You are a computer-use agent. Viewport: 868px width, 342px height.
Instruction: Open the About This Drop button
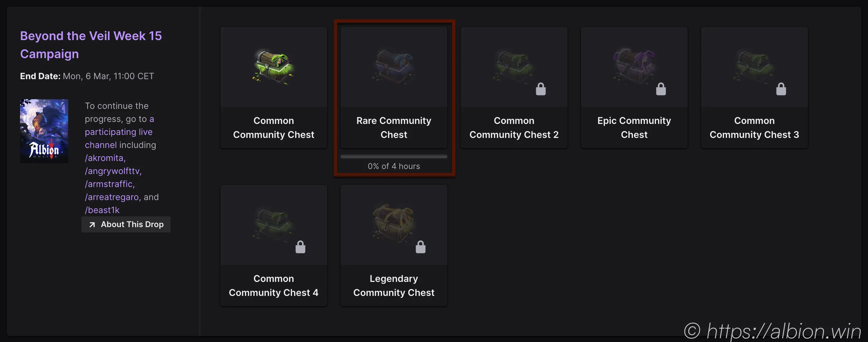pos(126,224)
